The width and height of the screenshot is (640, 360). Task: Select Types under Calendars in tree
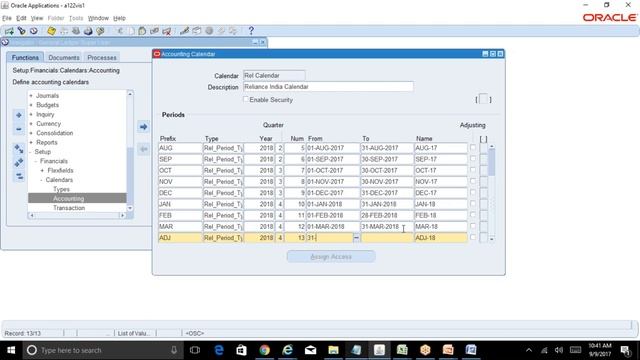click(x=61, y=189)
